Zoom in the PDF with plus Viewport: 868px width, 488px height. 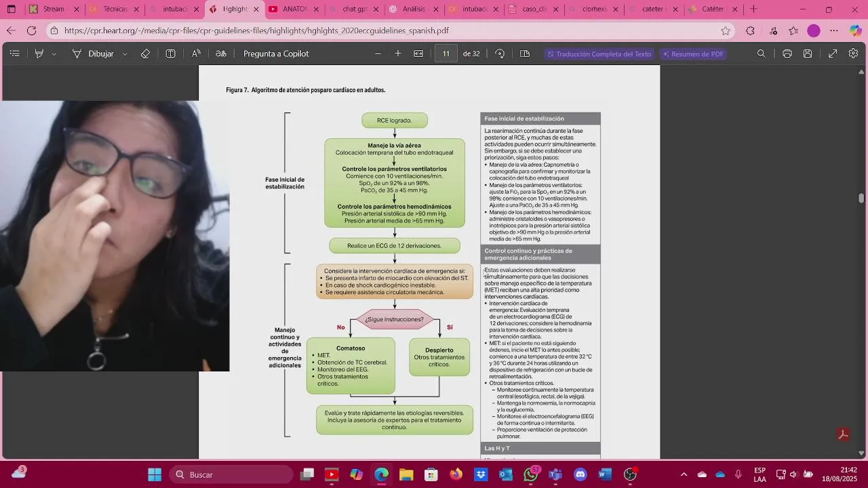(398, 54)
